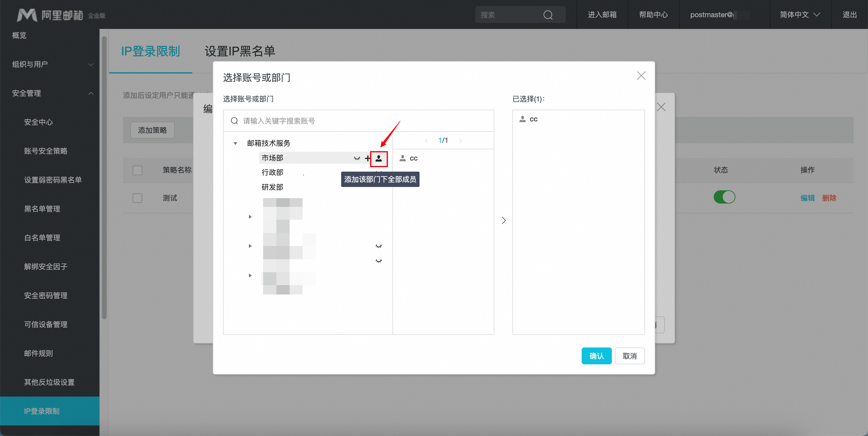Click the right arrow between account panels
The width and height of the screenshot is (868, 436).
click(503, 220)
